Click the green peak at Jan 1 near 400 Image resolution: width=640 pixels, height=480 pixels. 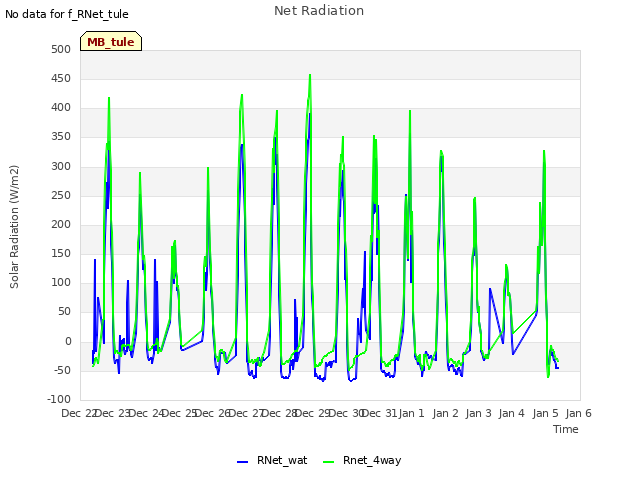pyautogui.click(x=410, y=111)
